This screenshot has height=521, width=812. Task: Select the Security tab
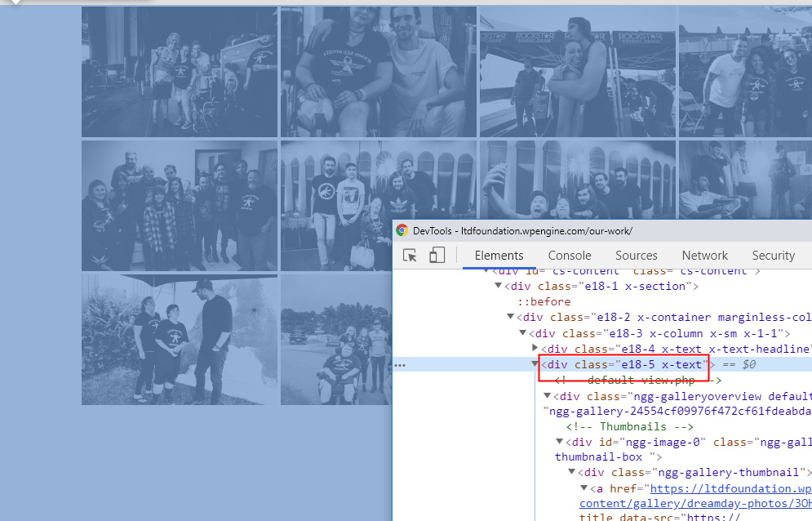[773, 256]
